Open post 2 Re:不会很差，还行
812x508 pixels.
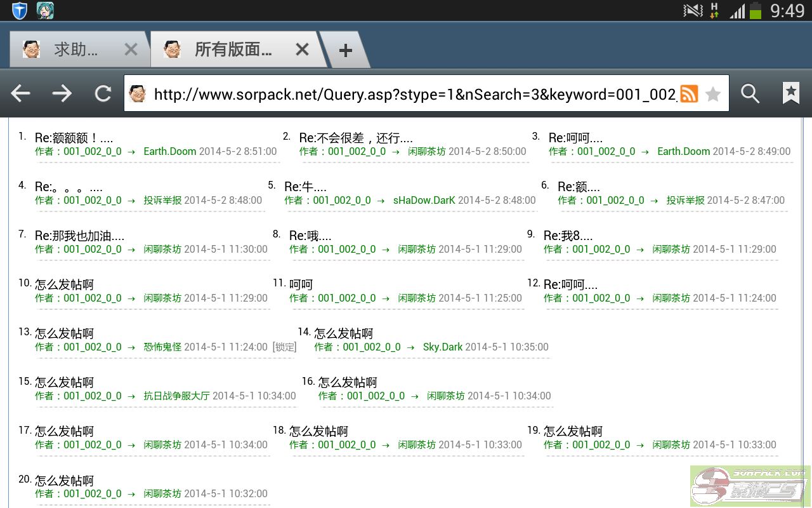tap(355, 138)
